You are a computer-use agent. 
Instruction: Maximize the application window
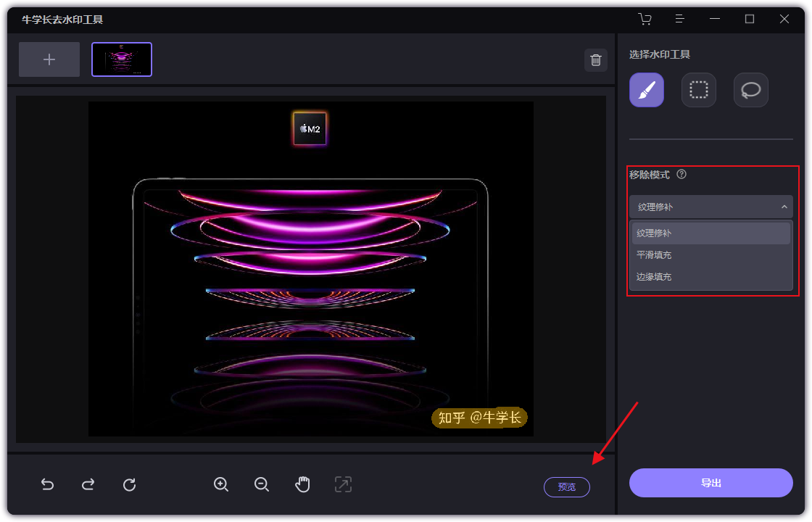[x=750, y=19]
